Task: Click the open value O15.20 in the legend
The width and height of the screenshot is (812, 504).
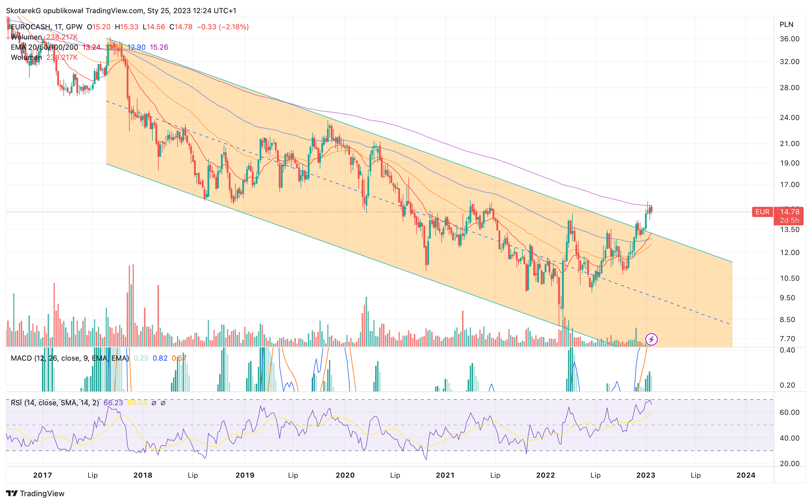Action: click(99, 27)
